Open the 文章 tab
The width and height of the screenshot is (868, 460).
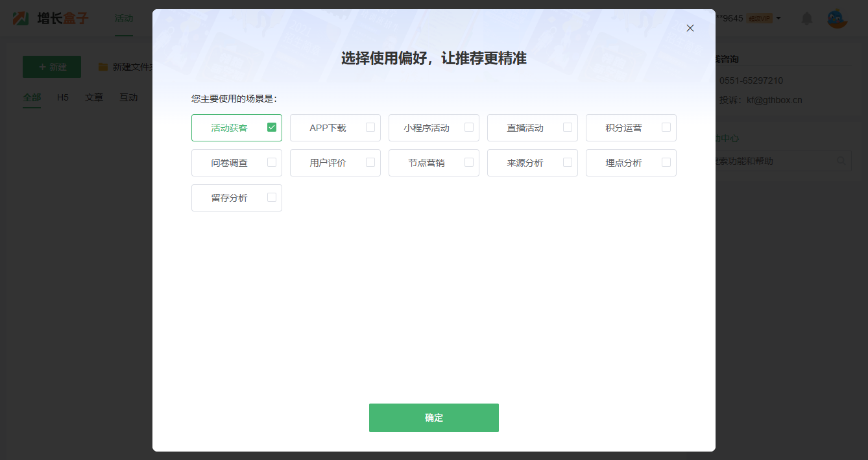(x=93, y=97)
